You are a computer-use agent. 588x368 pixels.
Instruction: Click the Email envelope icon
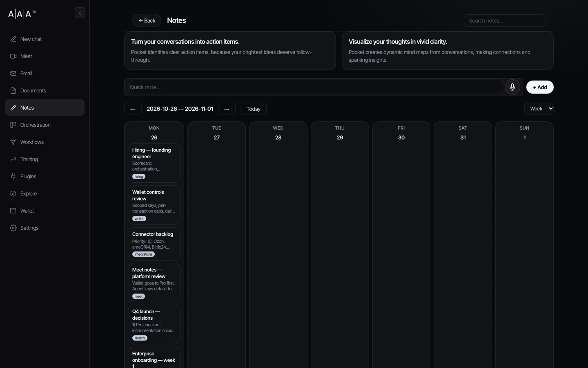pyautogui.click(x=13, y=74)
